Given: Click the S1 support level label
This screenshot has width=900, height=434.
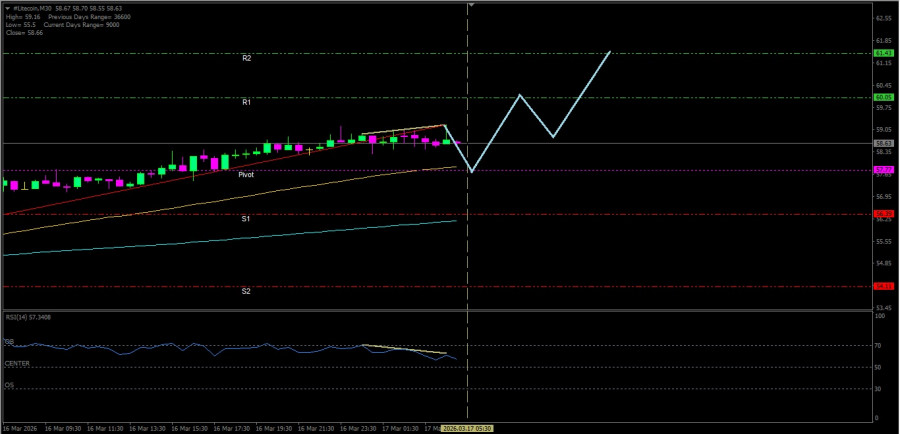Looking at the screenshot, I should pos(246,218).
